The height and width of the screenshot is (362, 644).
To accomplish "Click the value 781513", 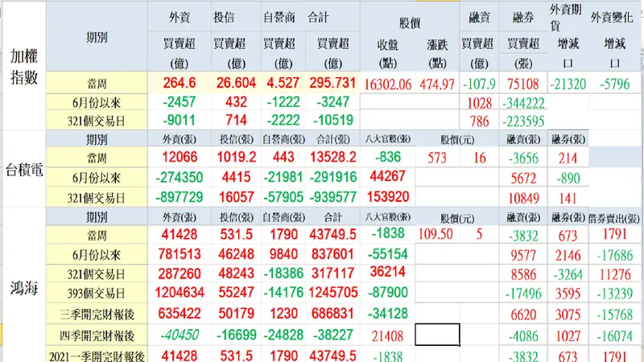I will [179, 254].
